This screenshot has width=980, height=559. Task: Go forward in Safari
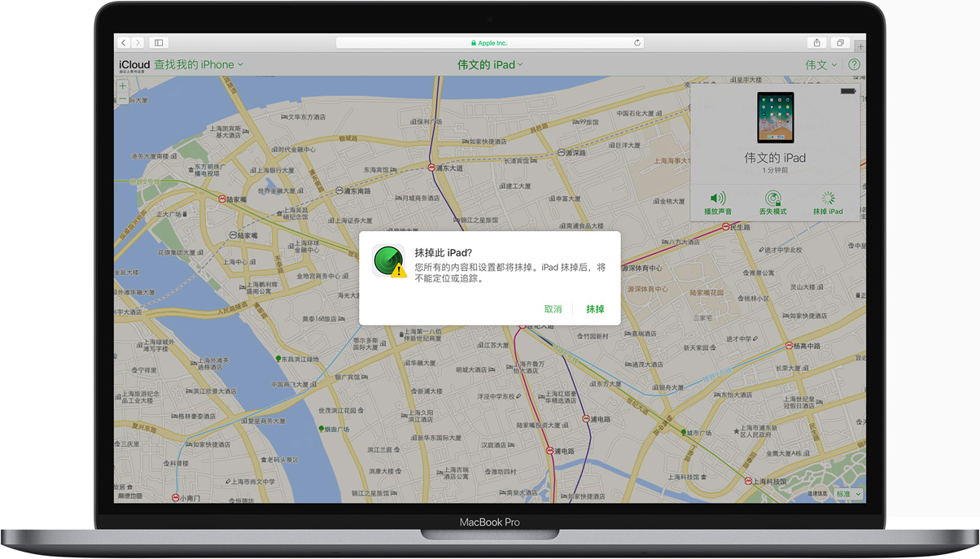tap(138, 42)
